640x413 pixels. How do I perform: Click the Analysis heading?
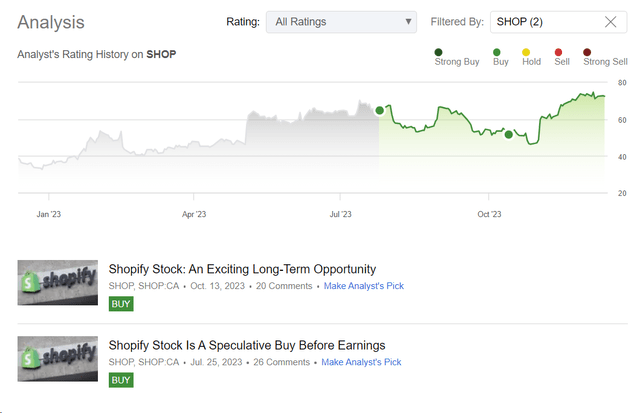tap(51, 22)
